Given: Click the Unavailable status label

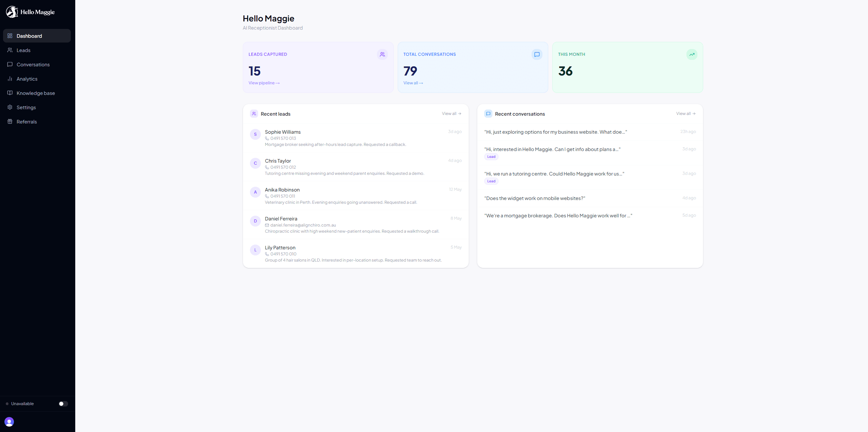Looking at the screenshot, I should click(22, 404).
